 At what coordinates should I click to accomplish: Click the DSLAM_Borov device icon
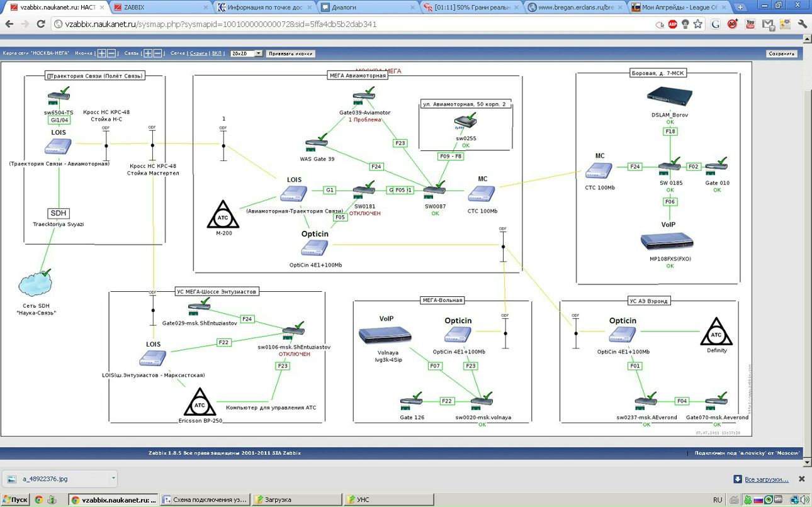coord(669,97)
